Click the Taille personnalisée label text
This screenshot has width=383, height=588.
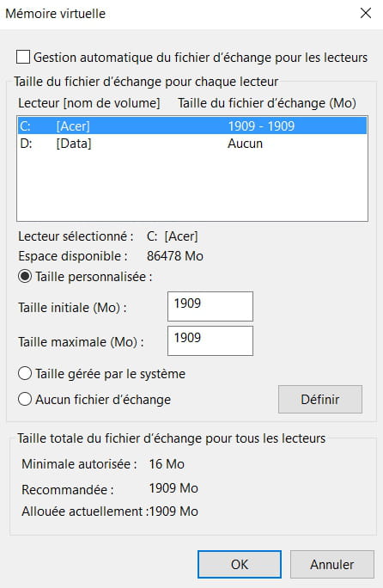point(94,277)
